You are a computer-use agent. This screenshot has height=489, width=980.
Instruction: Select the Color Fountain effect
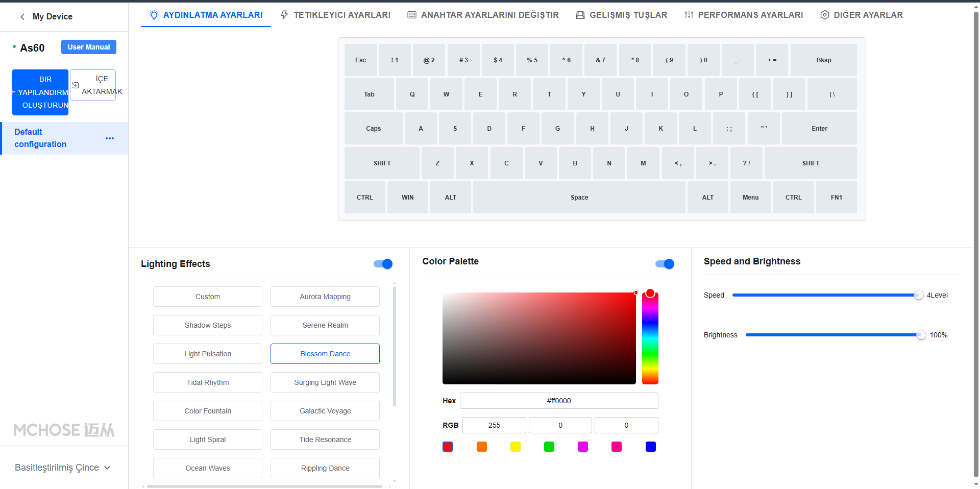click(x=208, y=411)
